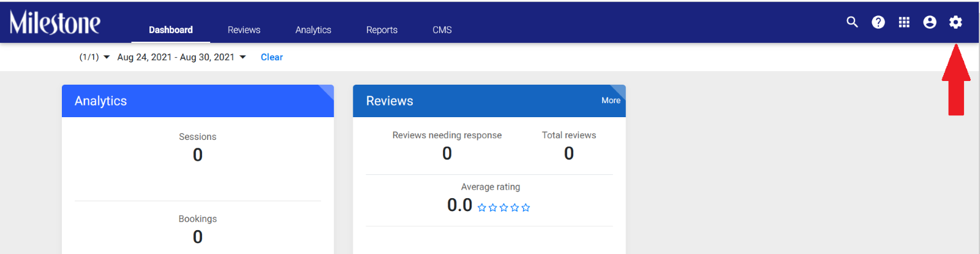
Task: Open the Analytics navigation tab
Action: click(x=313, y=29)
